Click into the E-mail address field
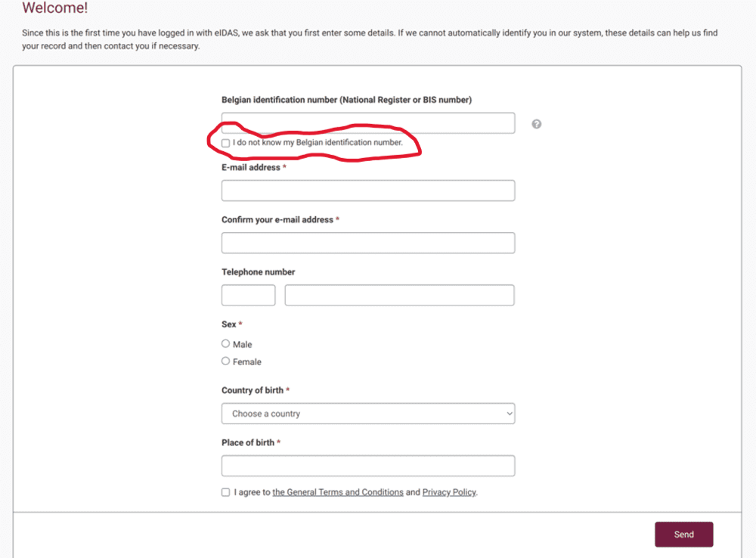 pos(368,191)
